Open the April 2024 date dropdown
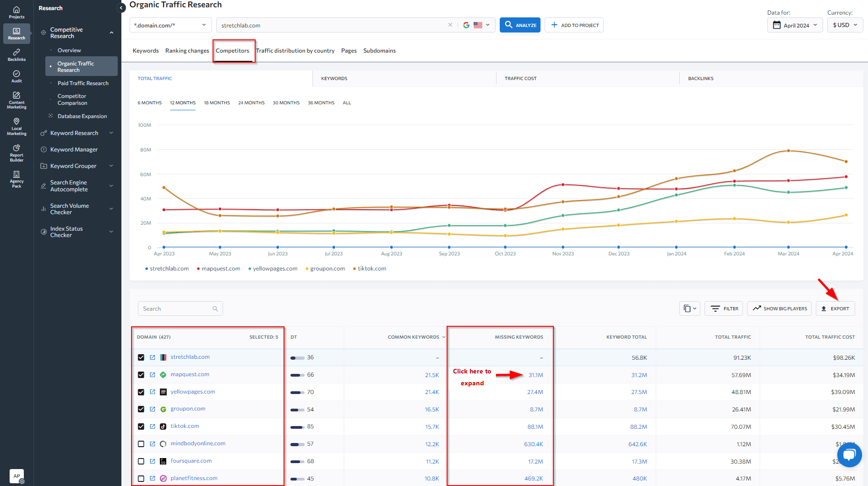This screenshot has width=868, height=486. pyautogui.click(x=795, y=25)
